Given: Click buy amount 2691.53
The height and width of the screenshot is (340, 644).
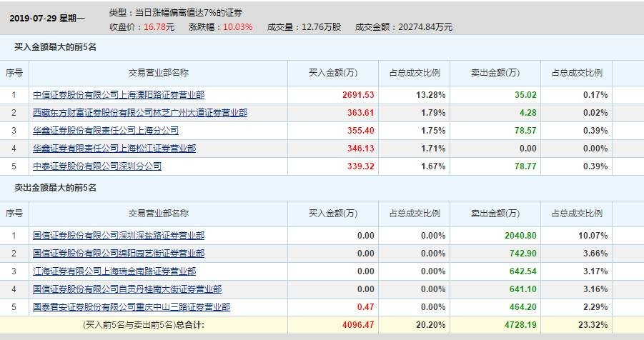Looking at the screenshot, I should (358, 95).
